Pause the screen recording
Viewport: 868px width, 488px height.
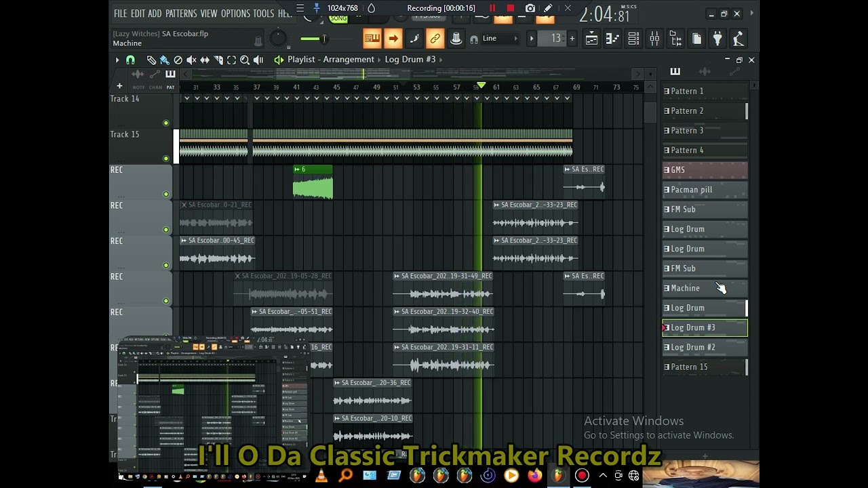coord(492,8)
